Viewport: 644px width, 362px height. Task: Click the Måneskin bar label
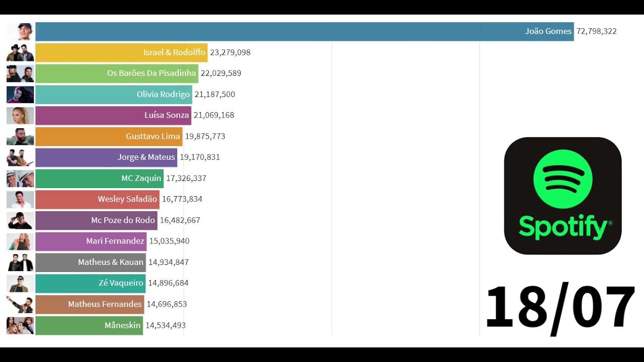pyautogui.click(x=123, y=325)
